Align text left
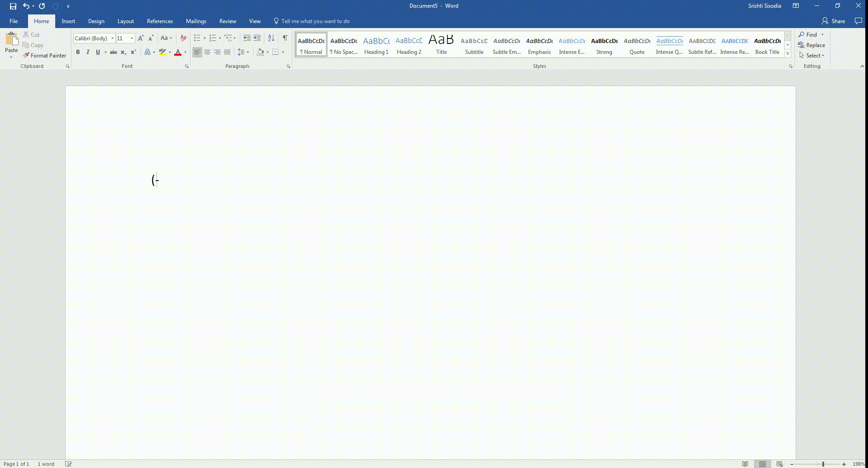Screen dimensions: 868x468 197,53
